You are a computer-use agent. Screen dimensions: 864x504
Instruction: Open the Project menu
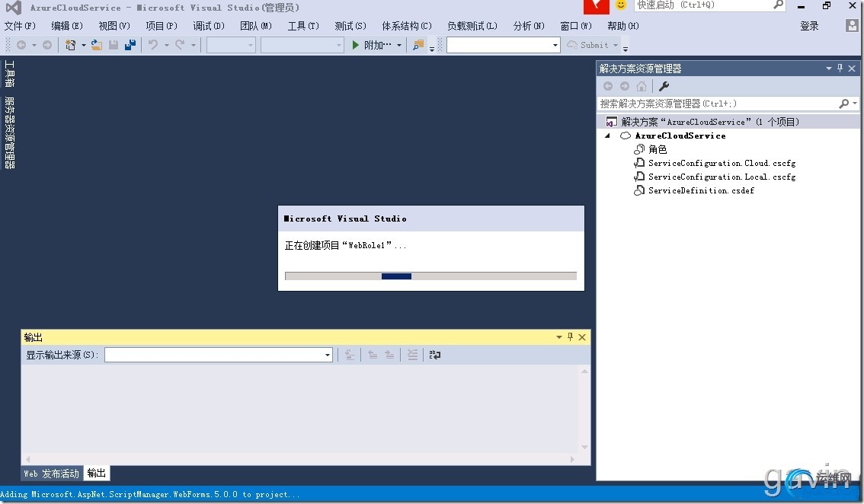tap(162, 26)
